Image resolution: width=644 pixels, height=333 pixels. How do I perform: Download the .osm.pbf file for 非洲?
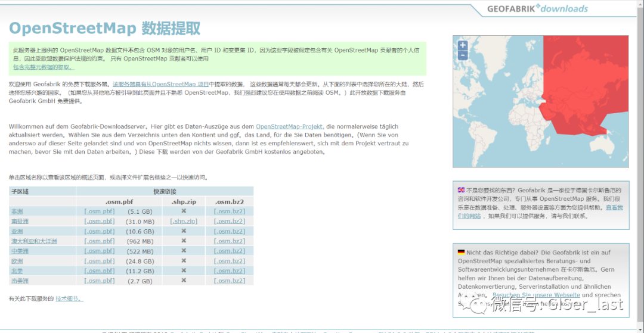pos(100,211)
